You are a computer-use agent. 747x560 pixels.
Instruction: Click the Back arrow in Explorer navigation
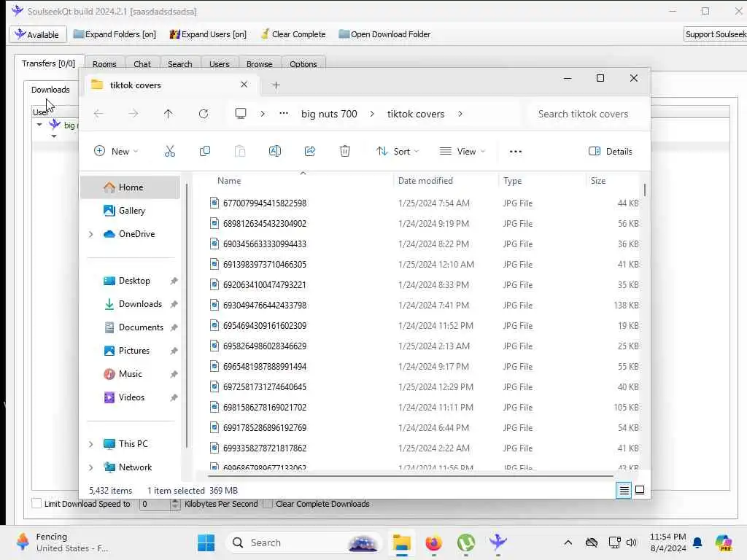98,114
